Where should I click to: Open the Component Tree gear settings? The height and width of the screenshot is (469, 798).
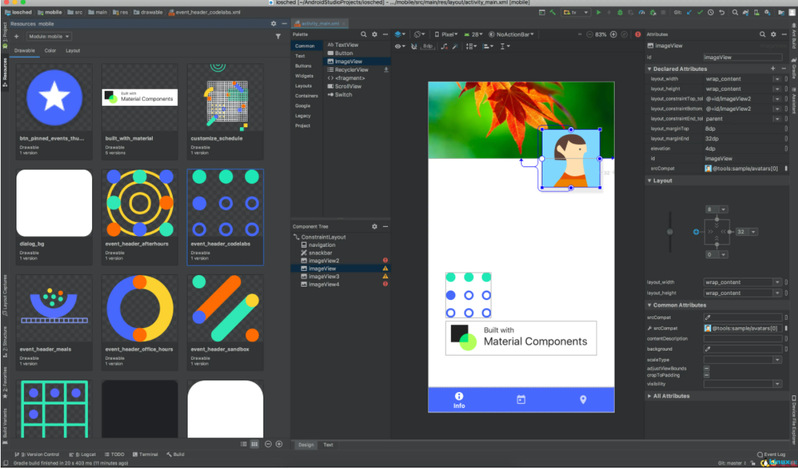pyautogui.click(x=375, y=226)
